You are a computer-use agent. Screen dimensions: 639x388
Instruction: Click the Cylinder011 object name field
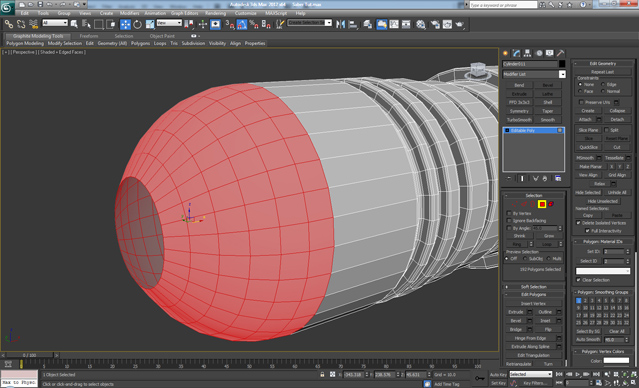(x=530, y=64)
